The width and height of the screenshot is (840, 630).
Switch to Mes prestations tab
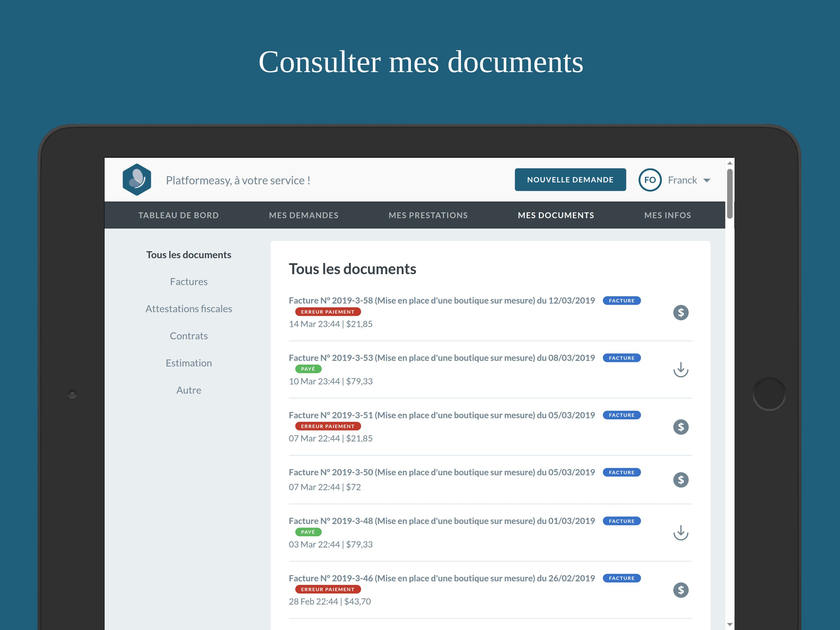point(428,215)
